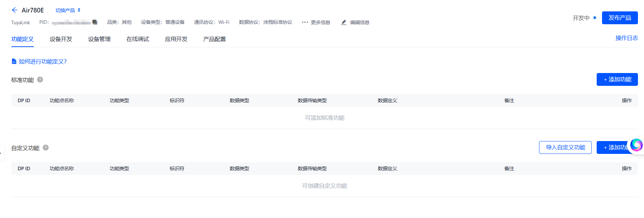Open the 切换产品 product switcher
644x218 pixels.
(x=68, y=10)
